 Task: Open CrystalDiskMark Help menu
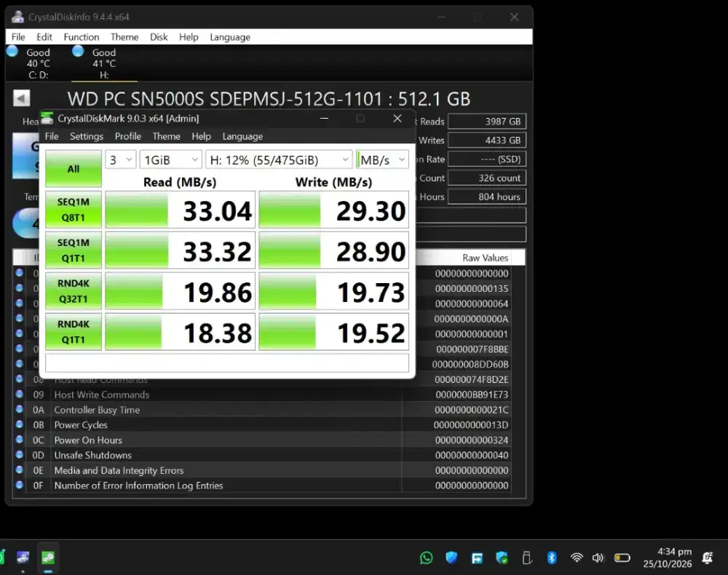click(x=201, y=136)
